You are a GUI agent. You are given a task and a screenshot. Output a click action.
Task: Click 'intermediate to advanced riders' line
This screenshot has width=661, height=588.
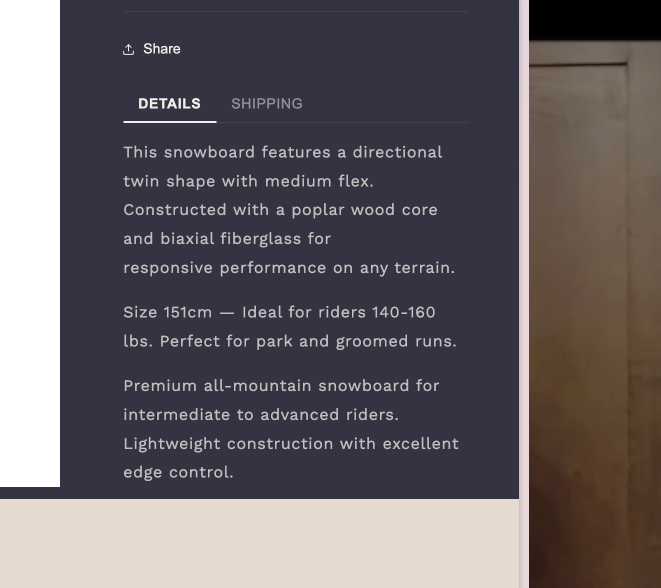coord(260,415)
